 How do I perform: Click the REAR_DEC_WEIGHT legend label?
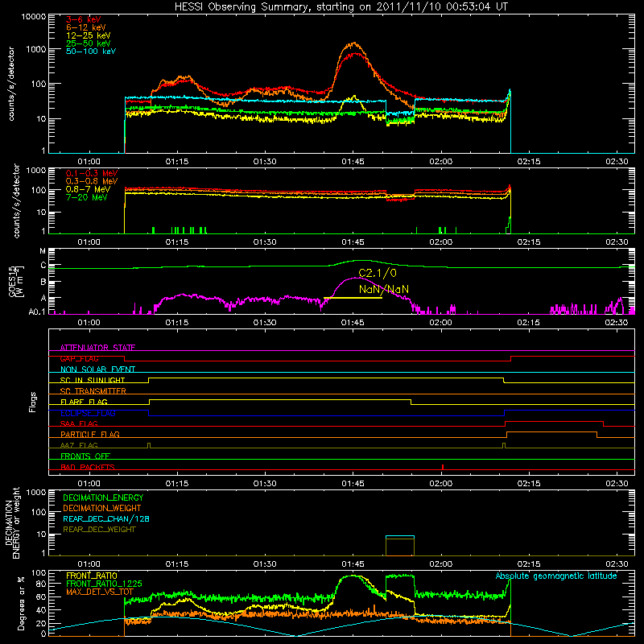99,530
